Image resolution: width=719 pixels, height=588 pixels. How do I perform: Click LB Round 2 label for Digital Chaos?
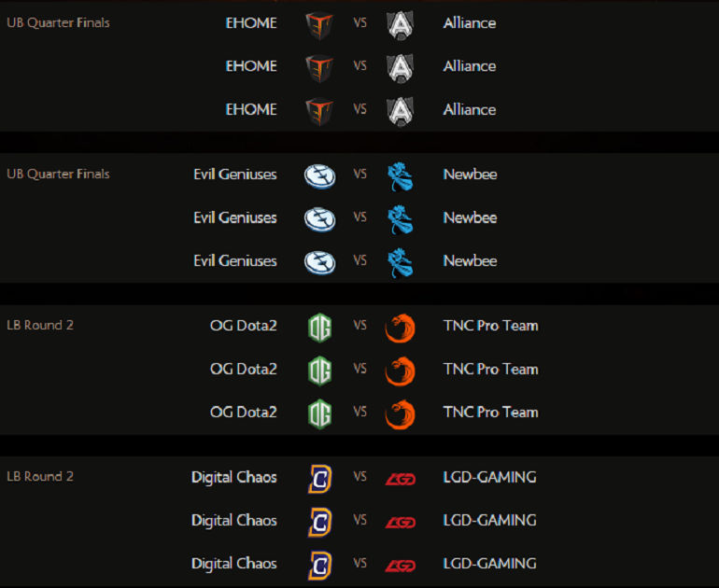pos(40,476)
